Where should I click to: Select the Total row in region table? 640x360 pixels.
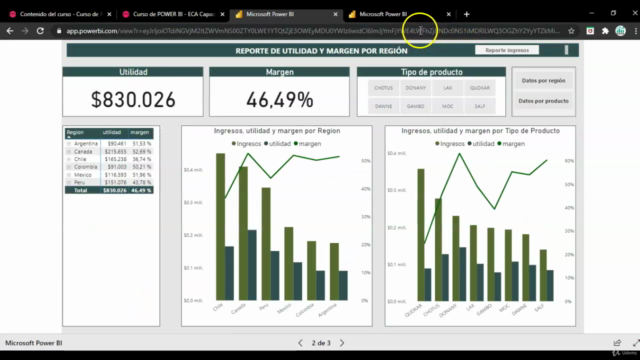[x=109, y=190]
